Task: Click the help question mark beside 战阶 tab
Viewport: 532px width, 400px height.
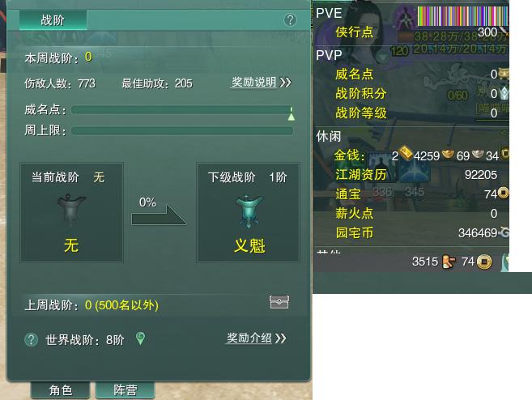Action: (290, 20)
